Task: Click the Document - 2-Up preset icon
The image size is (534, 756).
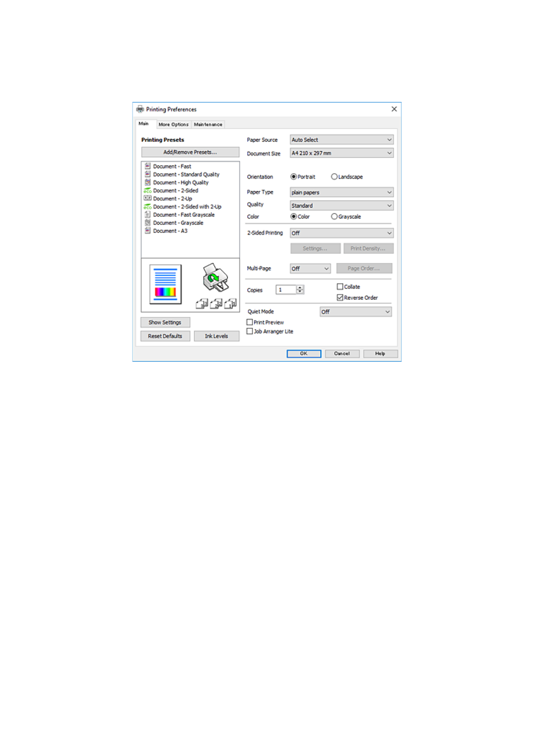Action: click(x=147, y=198)
